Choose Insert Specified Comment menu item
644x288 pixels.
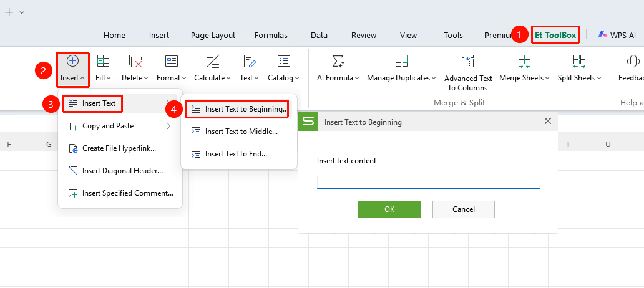119,193
